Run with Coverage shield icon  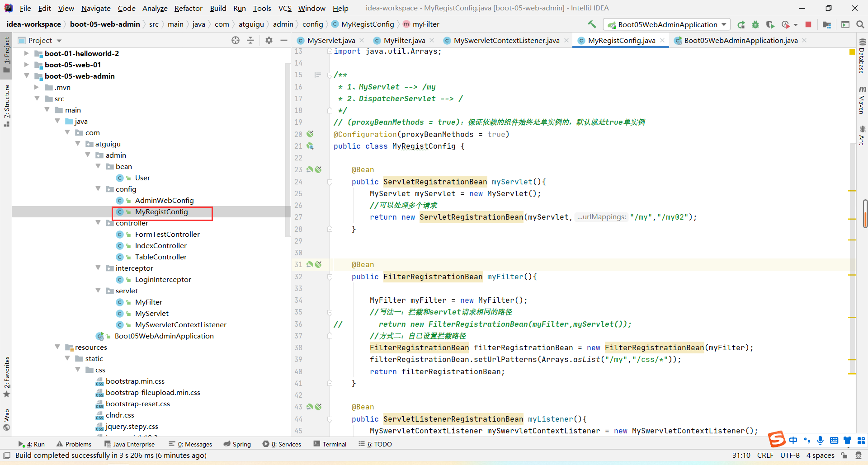[770, 24]
